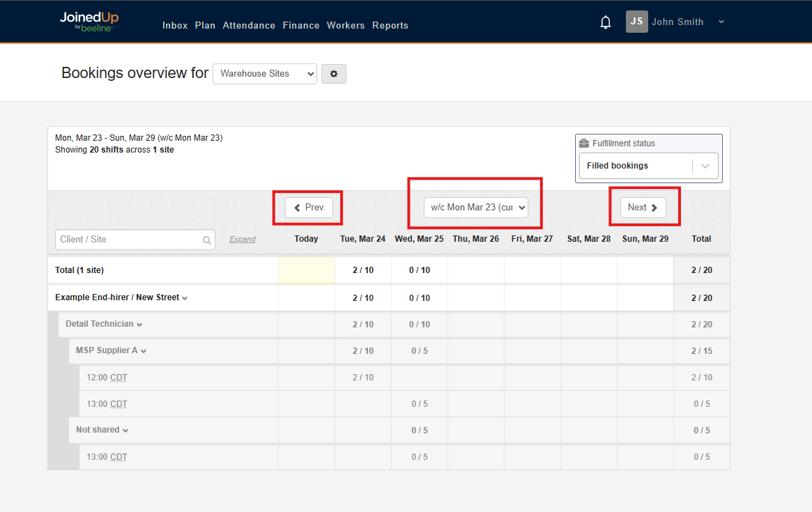Focus the Client / Site search field
Screen dimensions: 812x512
129,240
